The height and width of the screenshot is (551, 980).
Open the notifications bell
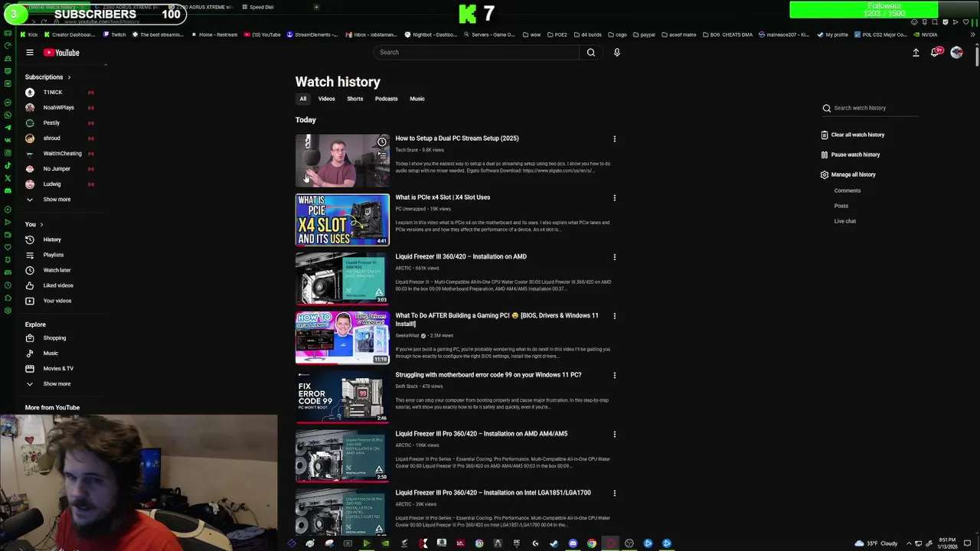[x=935, y=52]
